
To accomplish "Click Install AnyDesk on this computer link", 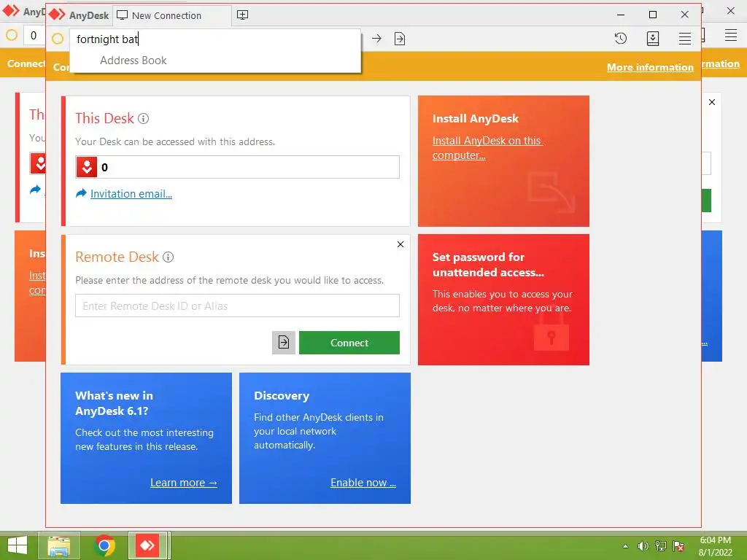I will click(x=487, y=147).
